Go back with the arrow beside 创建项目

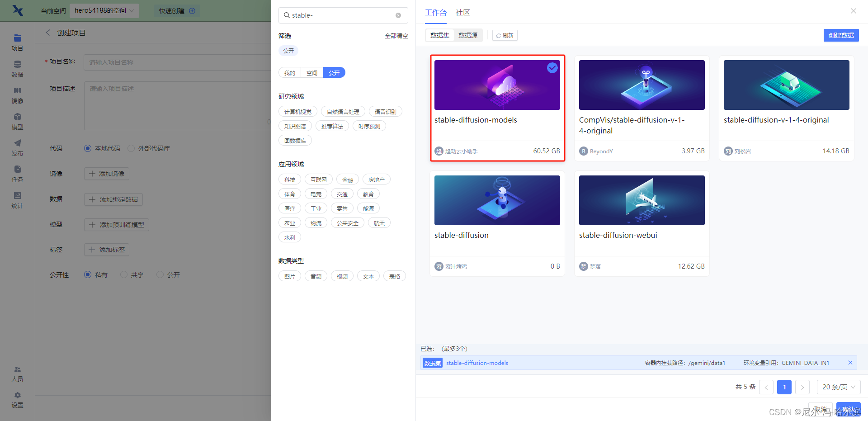(x=48, y=33)
